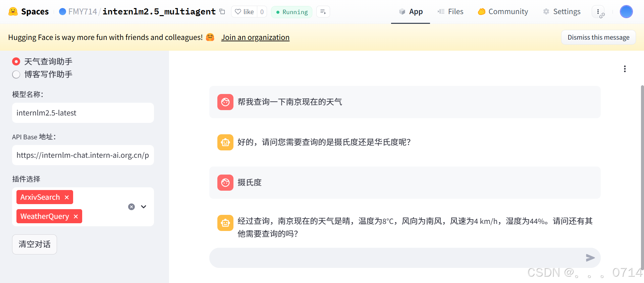644x283 pixels.
Task: Open the internlm2.5_multiagent space link
Action: (159, 12)
